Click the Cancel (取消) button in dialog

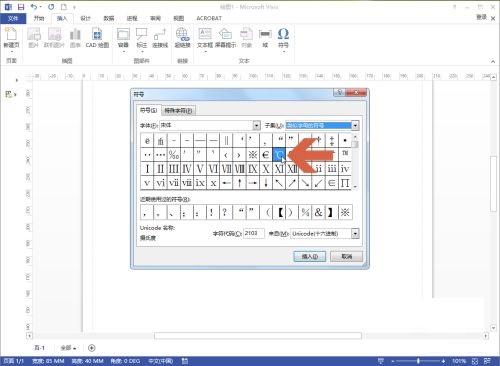pyautogui.click(x=347, y=256)
